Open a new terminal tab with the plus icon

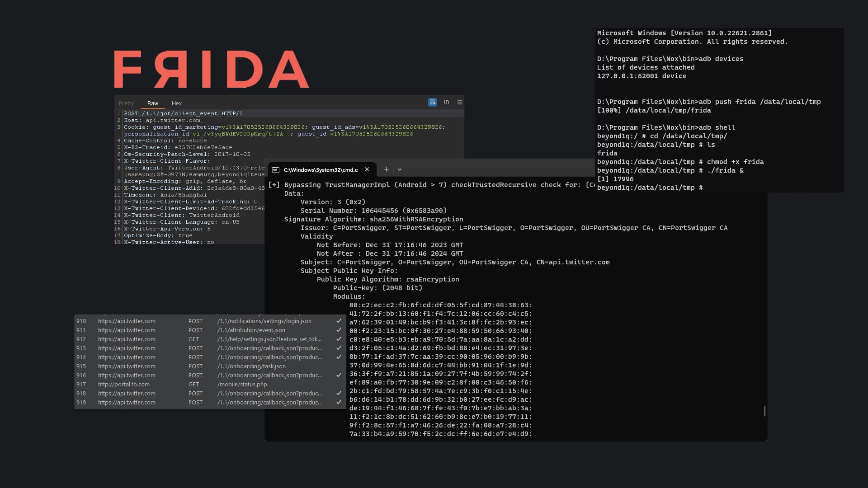pyautogui.click(x=387, y=169)
